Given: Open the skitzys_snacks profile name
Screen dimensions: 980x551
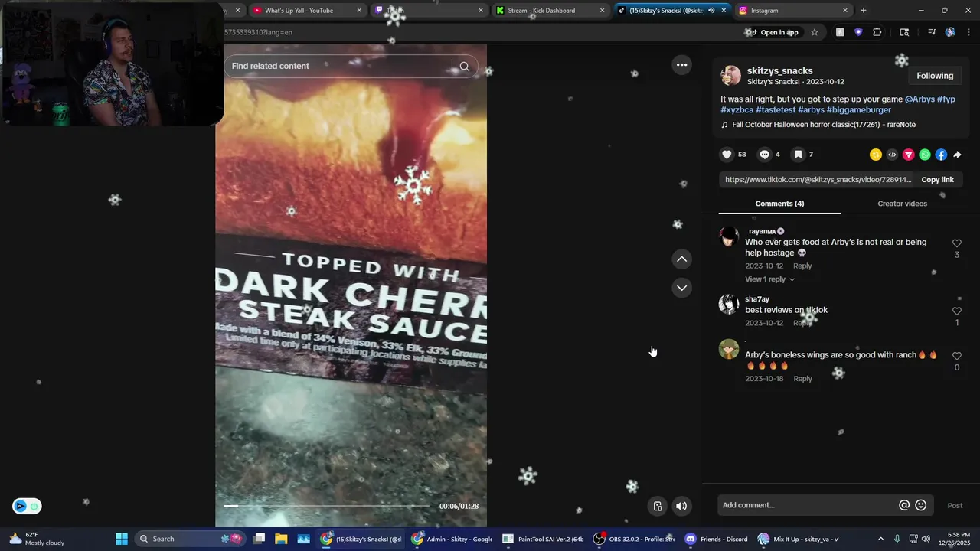Looking at the screenshot, I should pyautogui.click(x=779, y=70).
